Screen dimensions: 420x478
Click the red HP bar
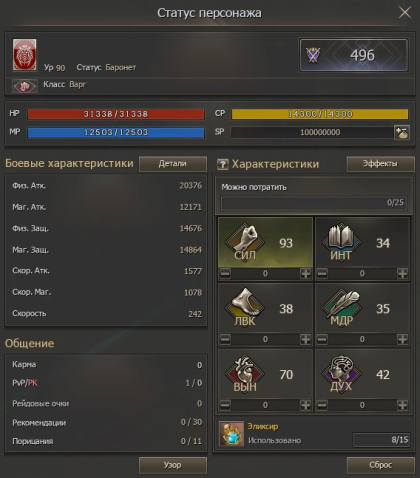tap(116, 114)
